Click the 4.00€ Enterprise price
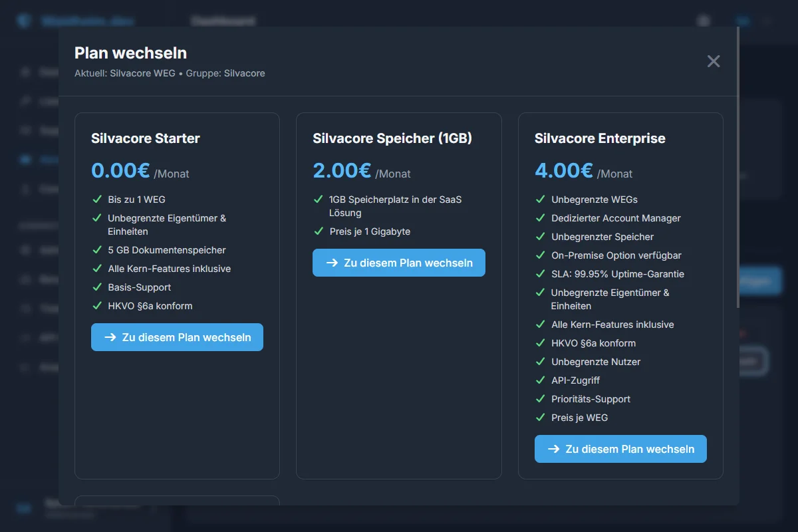798x532 pixels. (x=563, y=171)
